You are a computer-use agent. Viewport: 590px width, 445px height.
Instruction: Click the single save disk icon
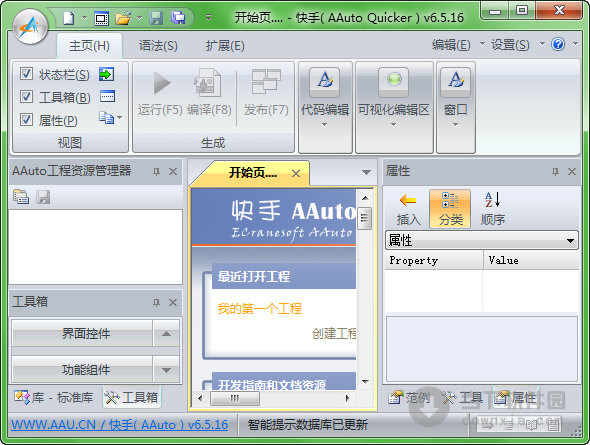[x=156, y=18]
